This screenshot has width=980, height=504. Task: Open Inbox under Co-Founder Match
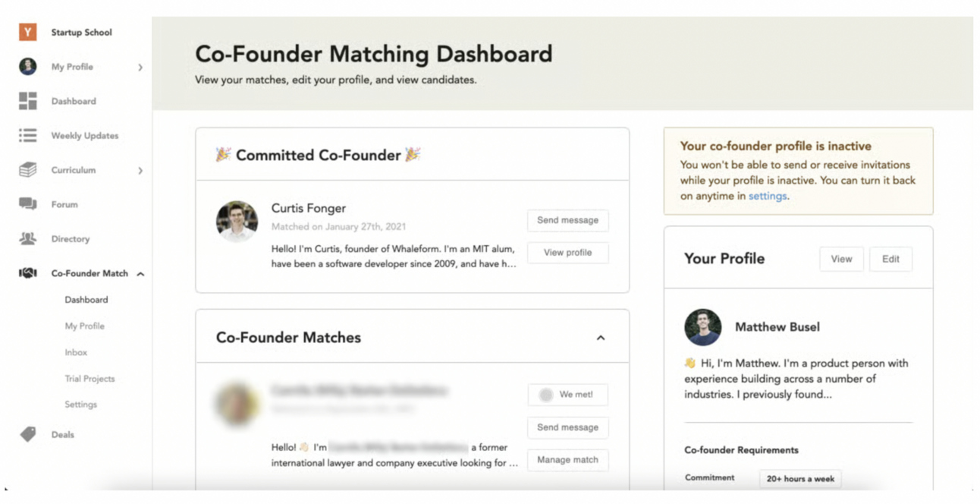[x=76, y=352]
